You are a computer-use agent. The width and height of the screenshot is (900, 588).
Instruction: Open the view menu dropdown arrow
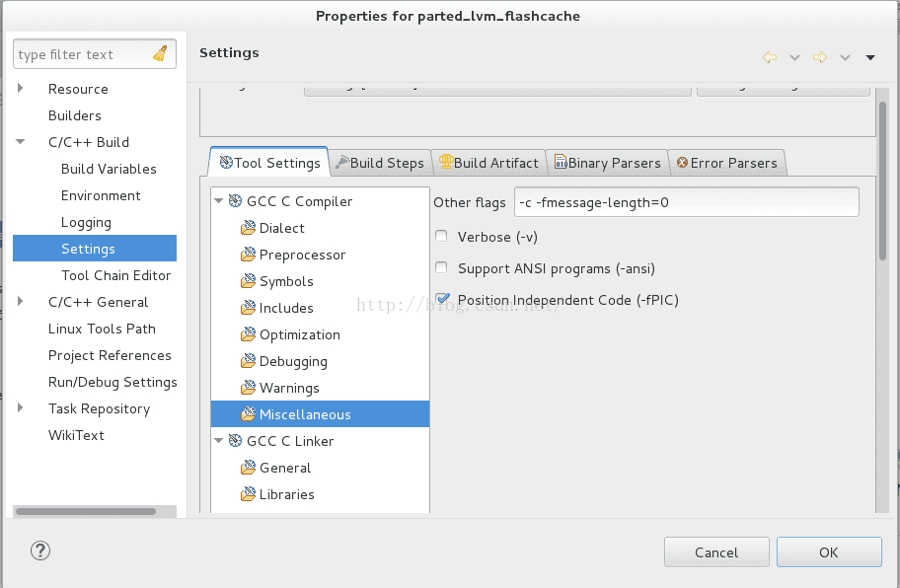click(870, 57)
